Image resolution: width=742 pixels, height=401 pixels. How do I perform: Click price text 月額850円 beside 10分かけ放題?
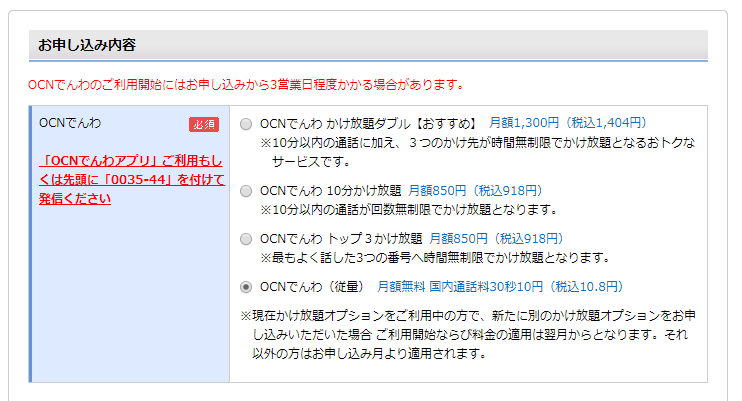(475, 190)
